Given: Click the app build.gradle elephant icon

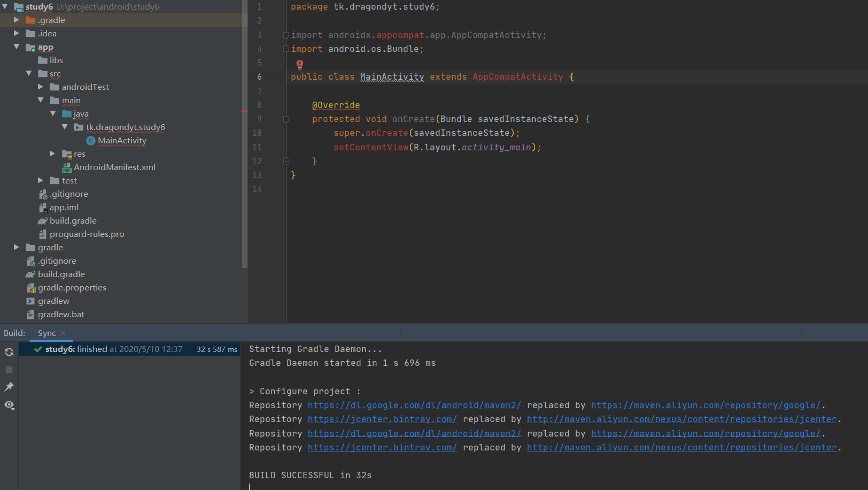Looking at the screenshot, I should point(43,221).
